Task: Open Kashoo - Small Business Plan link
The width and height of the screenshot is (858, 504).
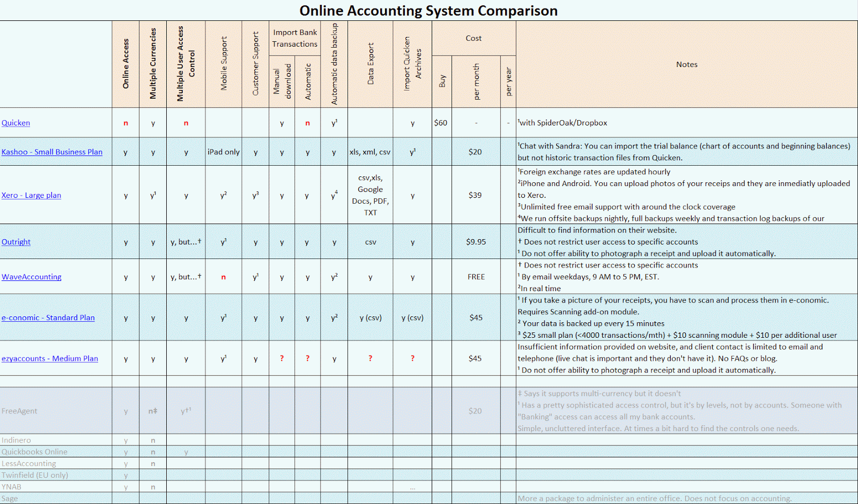Action: (52, 152)
